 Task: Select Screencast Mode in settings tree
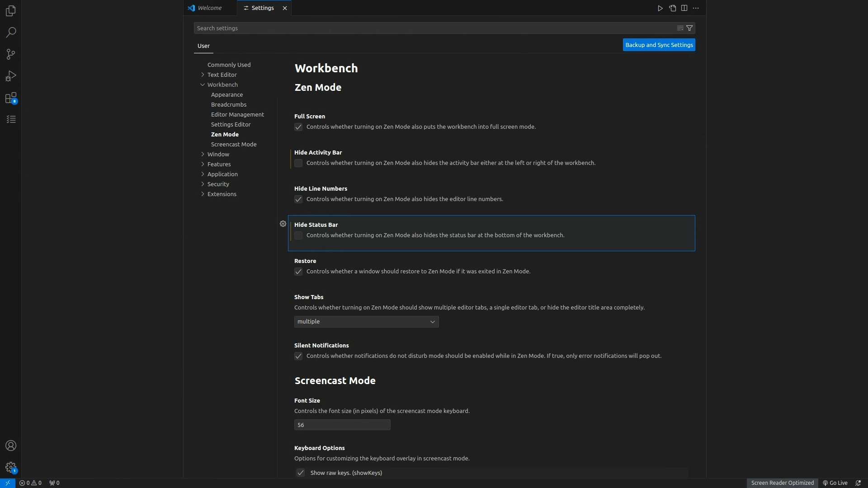coord(233,144)
